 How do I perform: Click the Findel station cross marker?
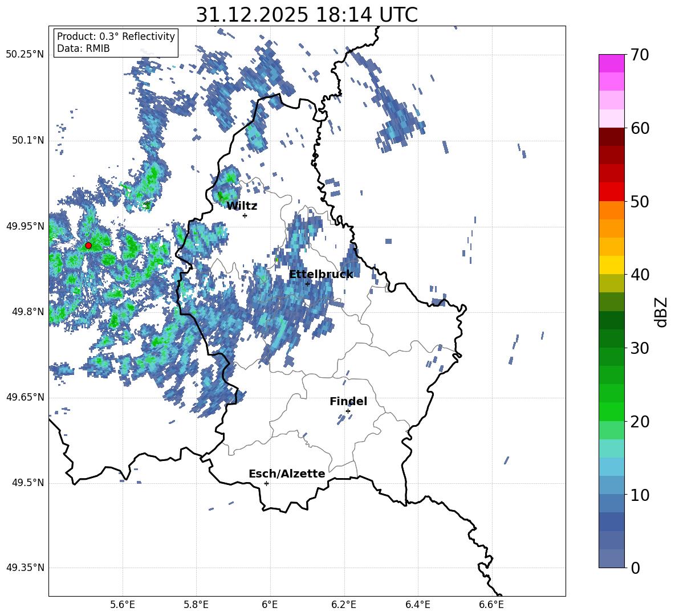pos(348,411)
